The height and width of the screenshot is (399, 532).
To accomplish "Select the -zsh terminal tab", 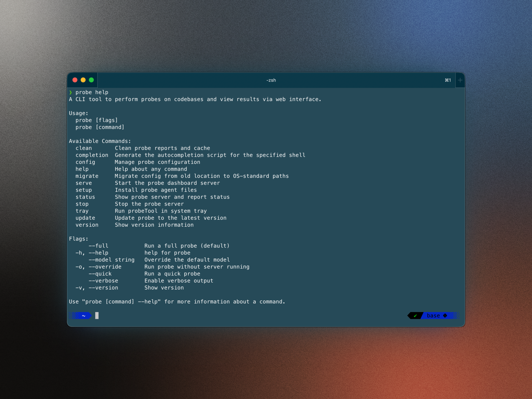I will [271, 80].
